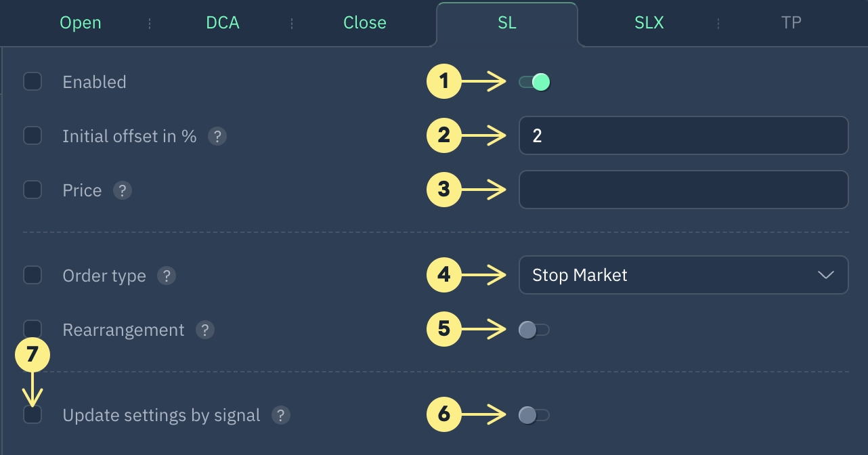868x455 pixels.
Task: Disable the Enabled stop loss toggle
Action: click(534, 82)
